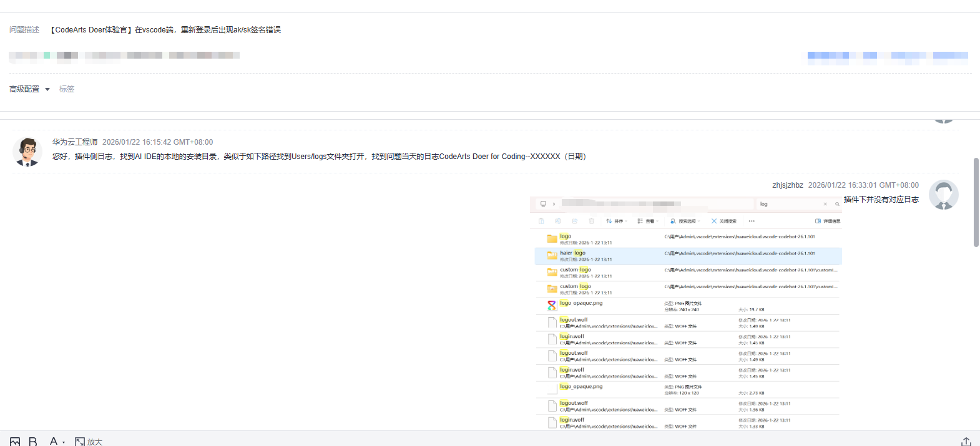Click the 16:15:42 GMT+08:00 timestamp

point(157,142)
